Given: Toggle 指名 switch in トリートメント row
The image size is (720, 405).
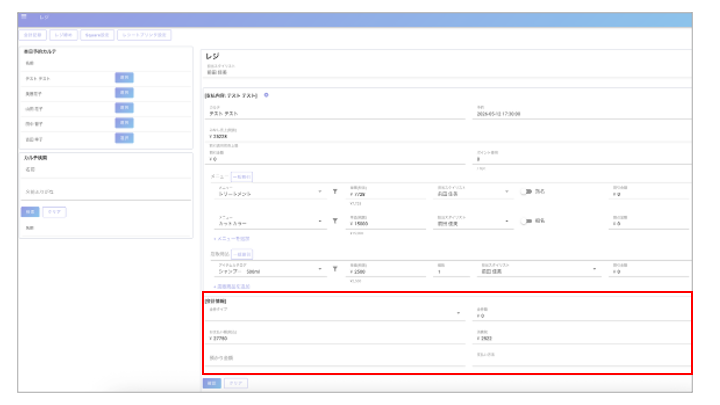Looking at the screenshot, I should 526,191.
